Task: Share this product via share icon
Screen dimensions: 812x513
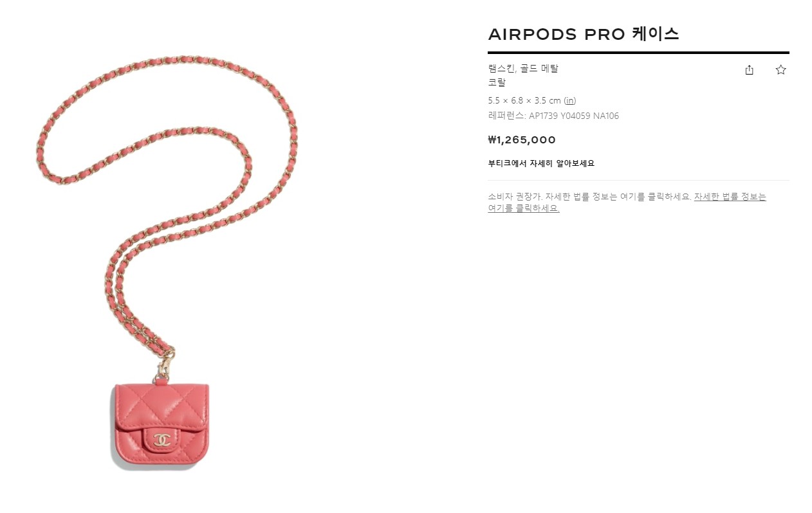Action: 749,70
